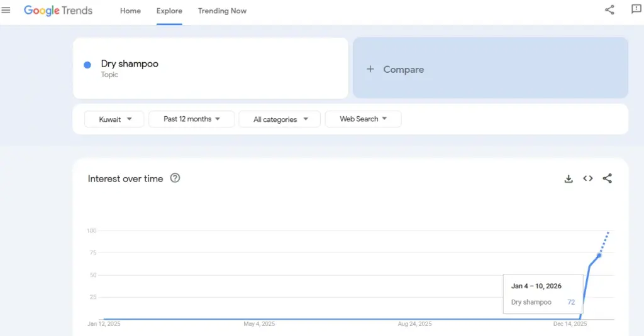Open the hamburger main menu
Screen dimensions: 644x336
[6, 10]
